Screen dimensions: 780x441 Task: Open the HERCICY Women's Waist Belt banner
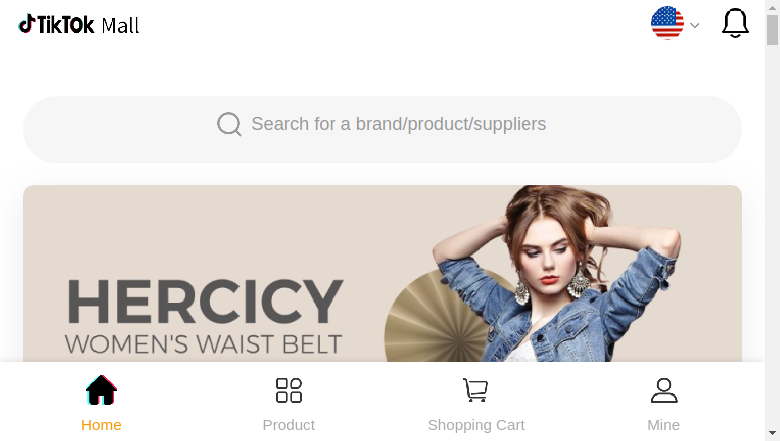[x=382, y=273]
